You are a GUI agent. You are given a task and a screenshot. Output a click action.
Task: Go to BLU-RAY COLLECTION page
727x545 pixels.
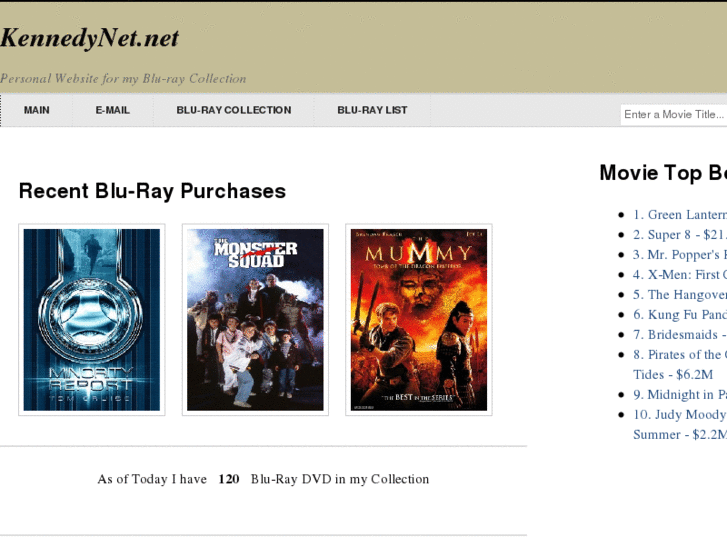click(x=234, y=110)
